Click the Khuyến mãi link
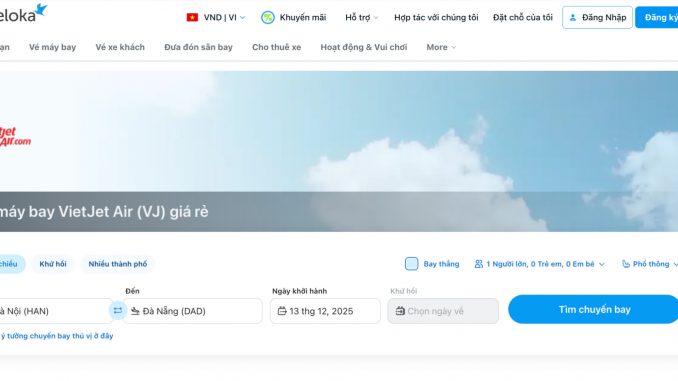The image size is (678, 381). click(x=303, y=18)
